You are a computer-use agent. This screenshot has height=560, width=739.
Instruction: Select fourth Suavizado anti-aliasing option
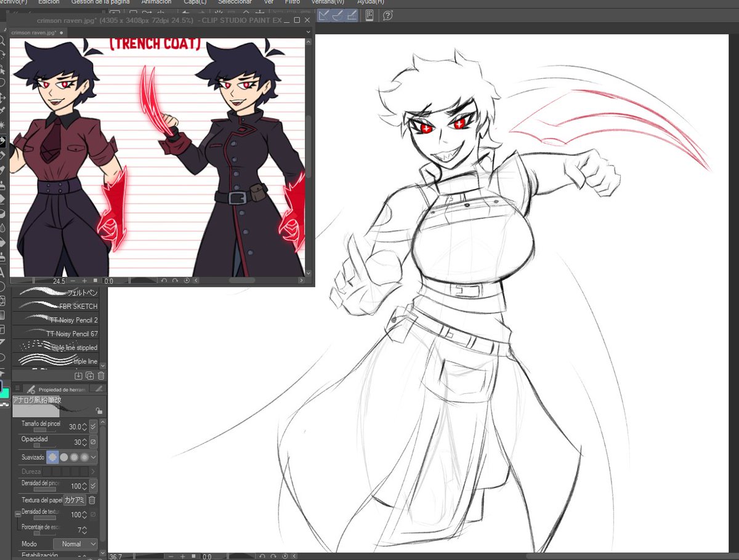coord(83,457)
